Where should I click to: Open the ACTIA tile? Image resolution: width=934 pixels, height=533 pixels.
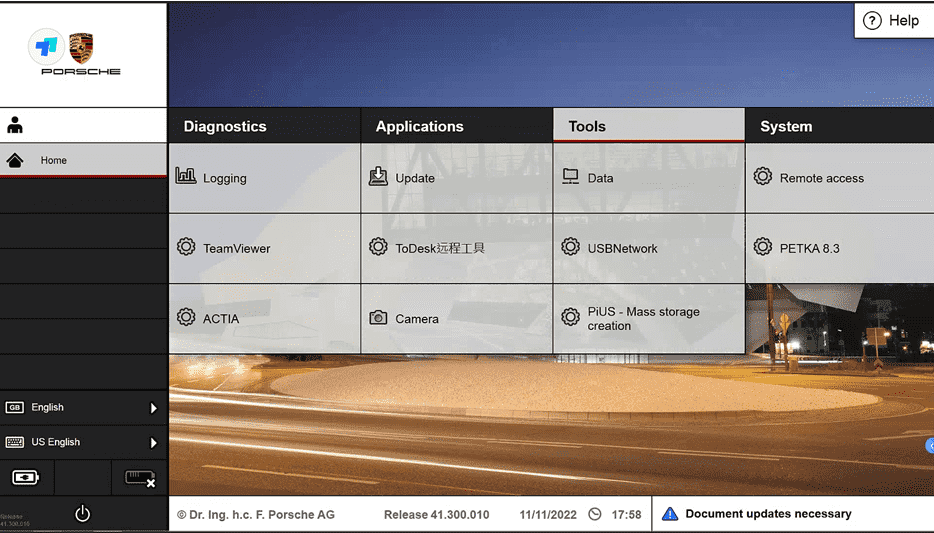pyautogui.click(x=264, y=318)
